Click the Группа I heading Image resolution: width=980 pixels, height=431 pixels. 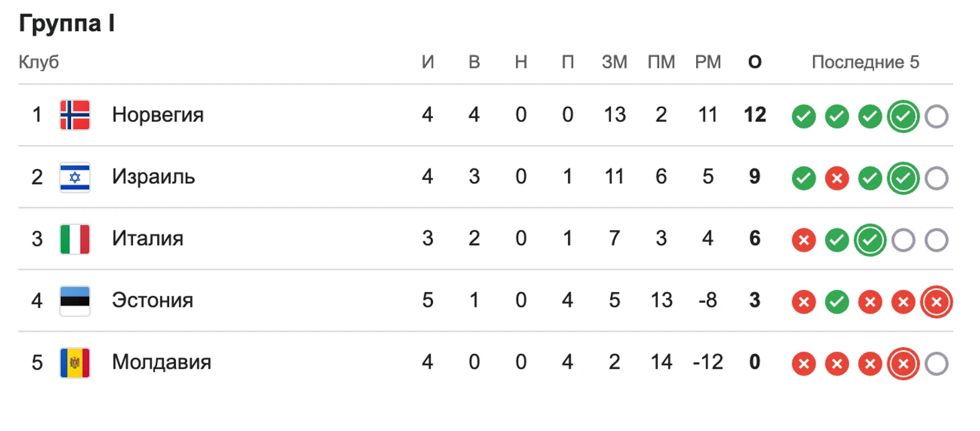[x=67, y=24]
